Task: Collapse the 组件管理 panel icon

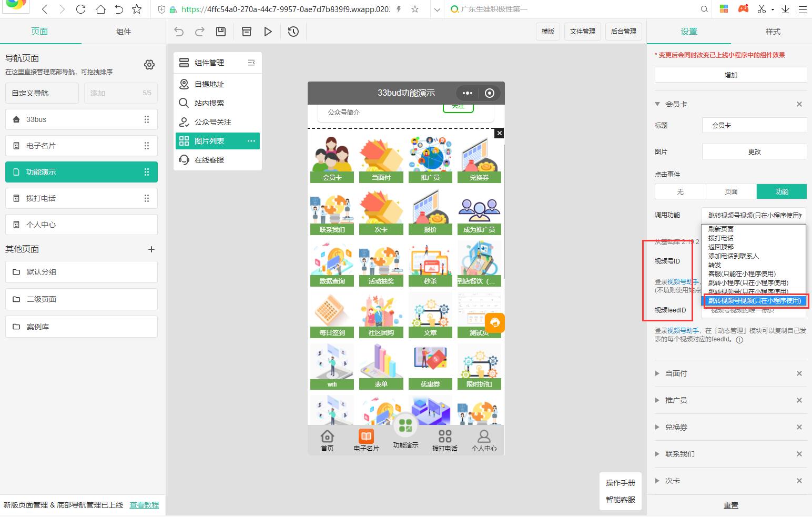Action: click(251, 63)
